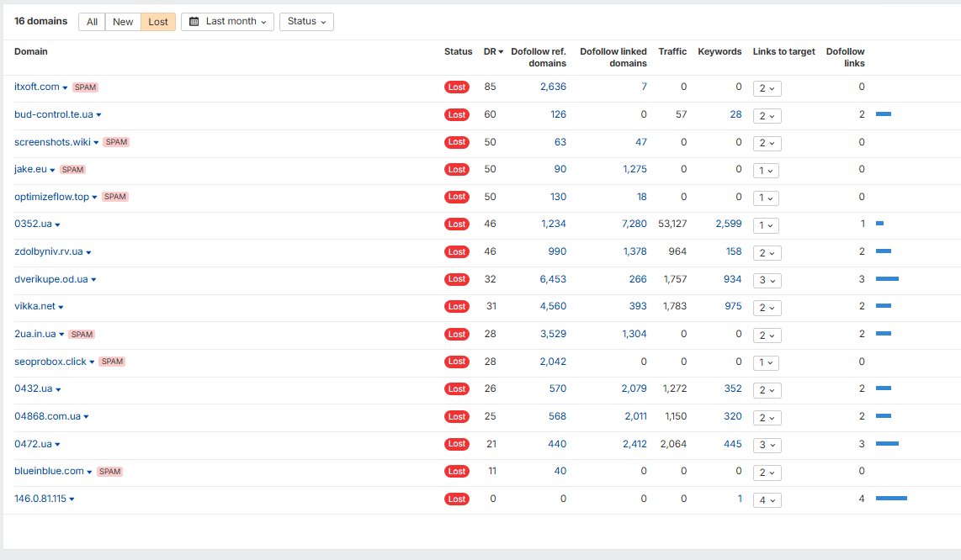
Task: Open the 2,599 keywords value for 0352.ua
Action: pyautogui.click(x=729, y=225)
